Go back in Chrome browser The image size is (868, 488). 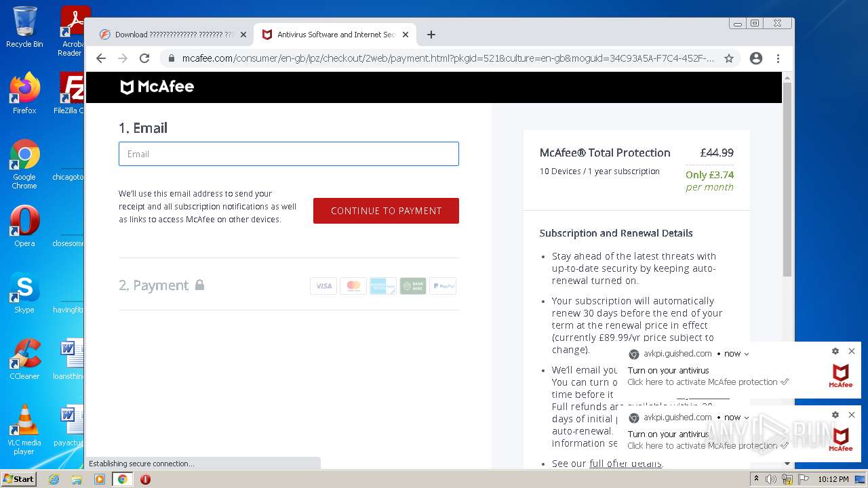(101, 58)
